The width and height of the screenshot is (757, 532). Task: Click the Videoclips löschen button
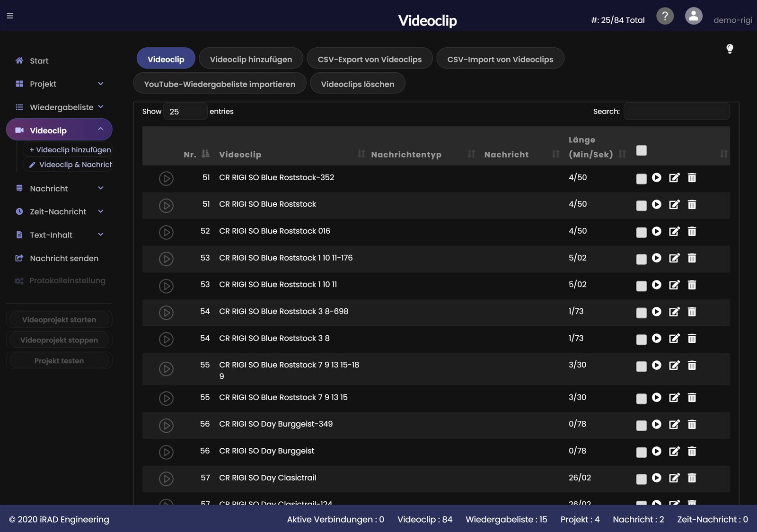358,84
